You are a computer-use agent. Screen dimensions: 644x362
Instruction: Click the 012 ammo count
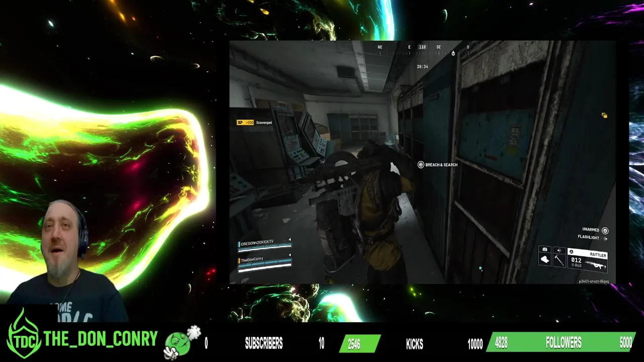coord(576,260)
